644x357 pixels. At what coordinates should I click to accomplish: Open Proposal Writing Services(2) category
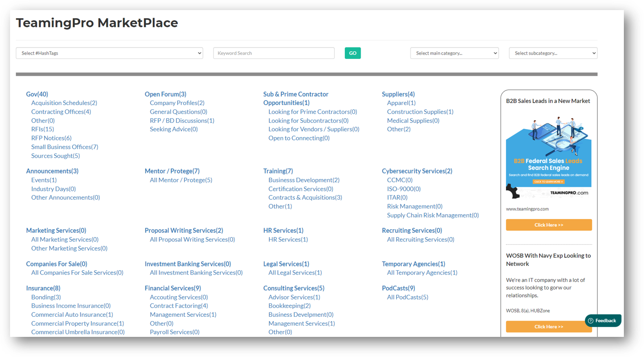[x=184, y=230]
